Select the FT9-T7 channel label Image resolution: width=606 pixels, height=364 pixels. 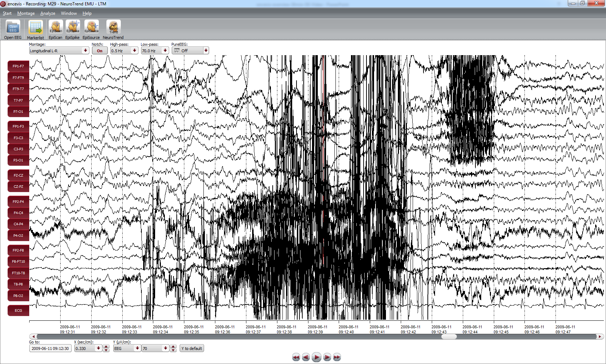[18, 89]
